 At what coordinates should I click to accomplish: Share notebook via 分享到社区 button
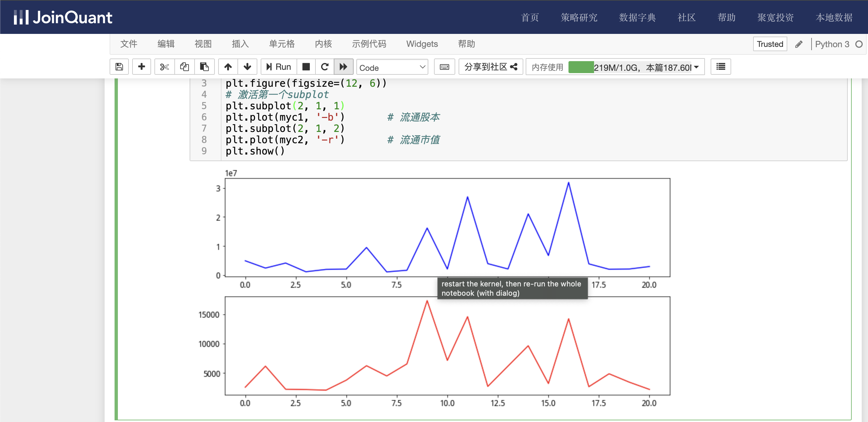pyautogui.click(x=490, y=67)
